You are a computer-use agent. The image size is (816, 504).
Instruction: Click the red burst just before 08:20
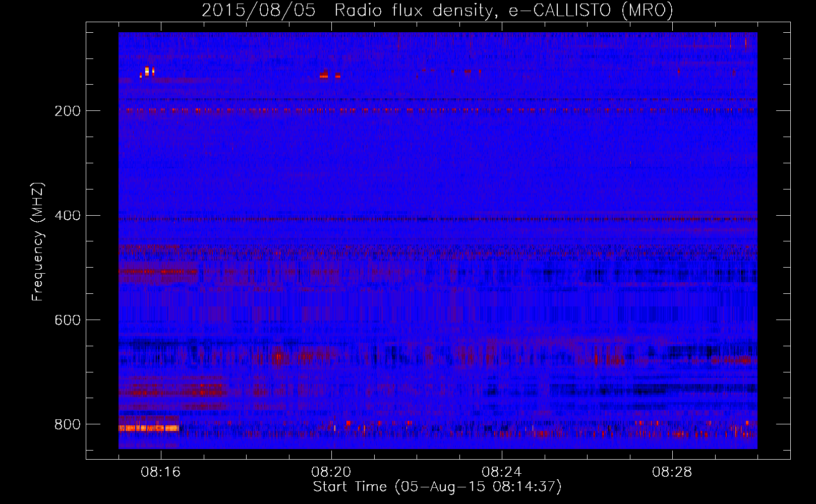click(x=324, y=75)
